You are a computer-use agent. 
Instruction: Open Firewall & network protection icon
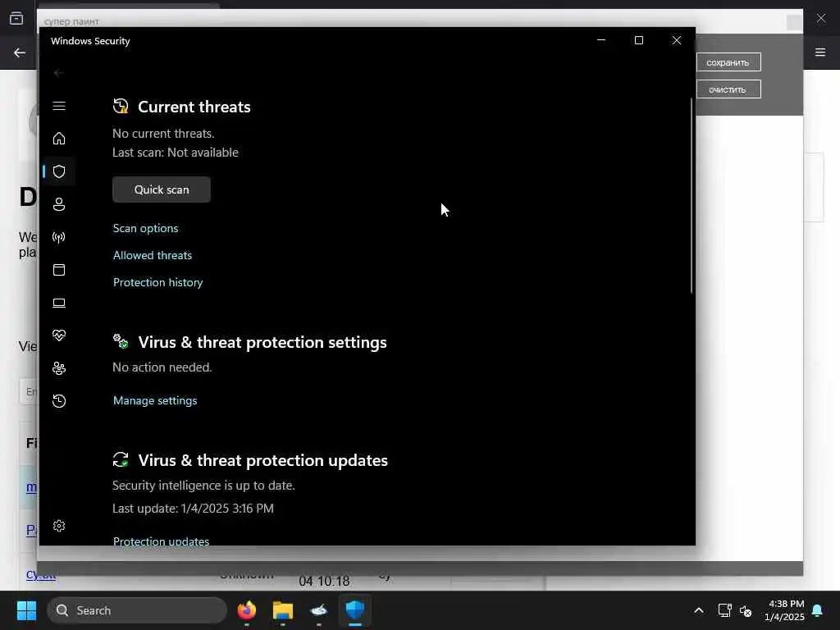point(59,237)
